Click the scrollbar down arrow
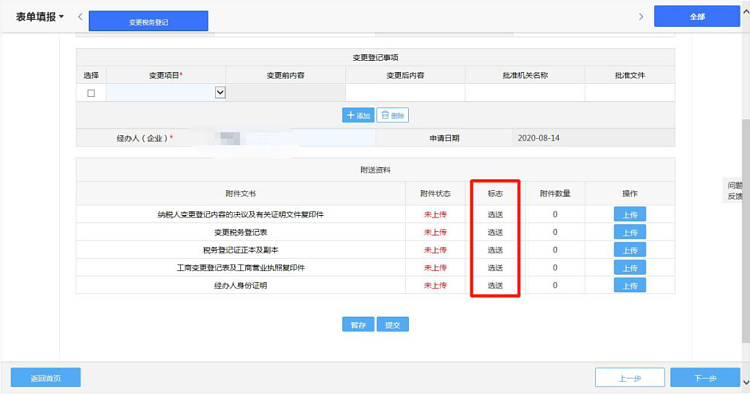 coord(746,382)
